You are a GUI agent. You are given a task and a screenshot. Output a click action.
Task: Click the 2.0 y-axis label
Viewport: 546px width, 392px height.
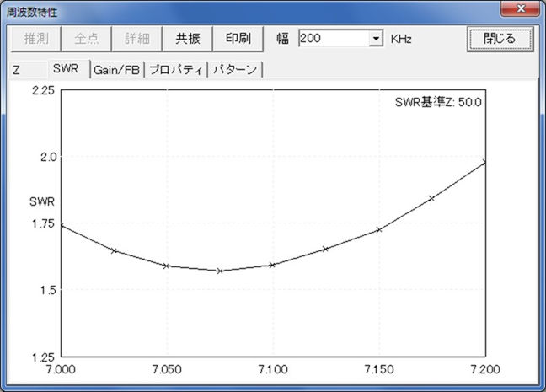pos(48,157)
